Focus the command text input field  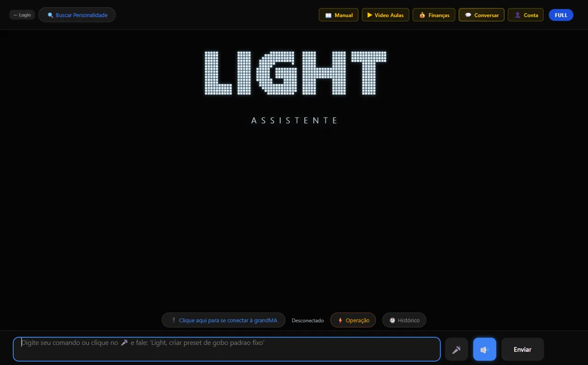point(226,349)
